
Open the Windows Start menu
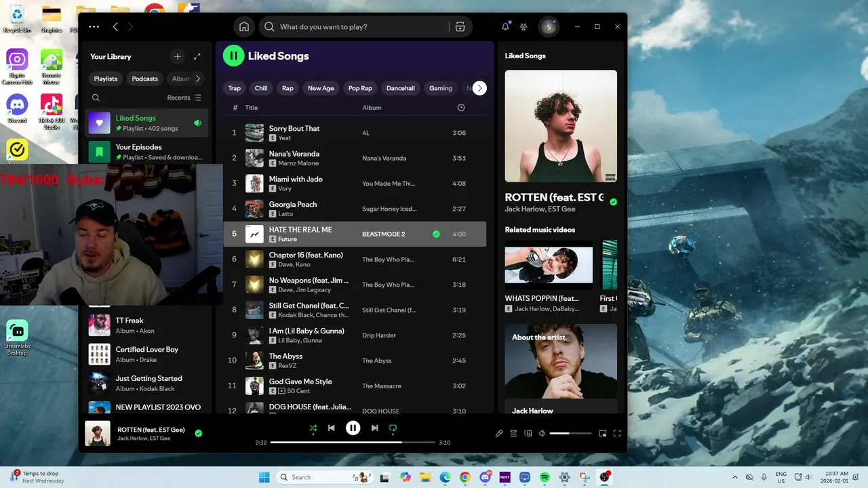[264, 477]
